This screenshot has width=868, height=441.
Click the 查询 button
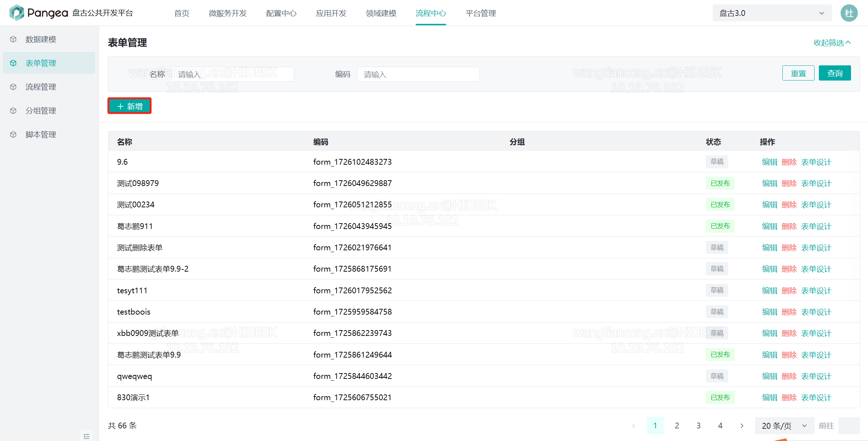point(835,73)
